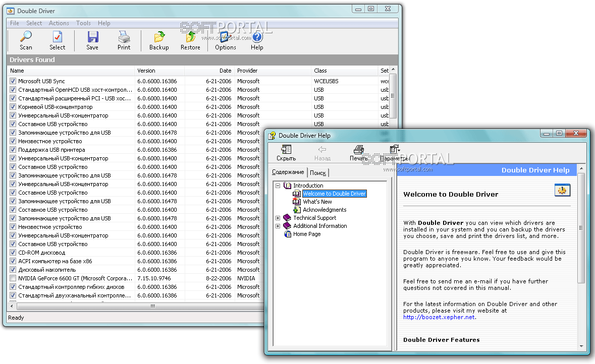The height and width of the screenshot is (364, 595).
Task: Click the Double Driver logo icon in help page
Action: [x=562, y=190]
